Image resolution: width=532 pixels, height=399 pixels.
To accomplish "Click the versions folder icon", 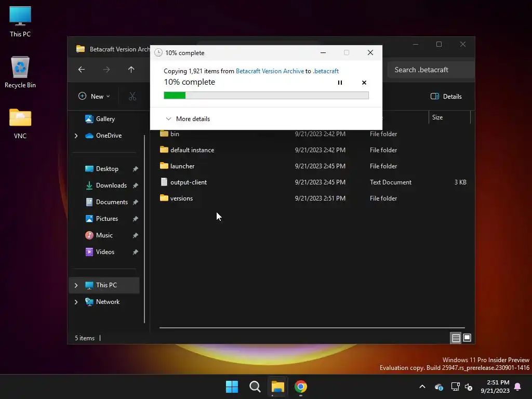I will [x=164, y=198].
